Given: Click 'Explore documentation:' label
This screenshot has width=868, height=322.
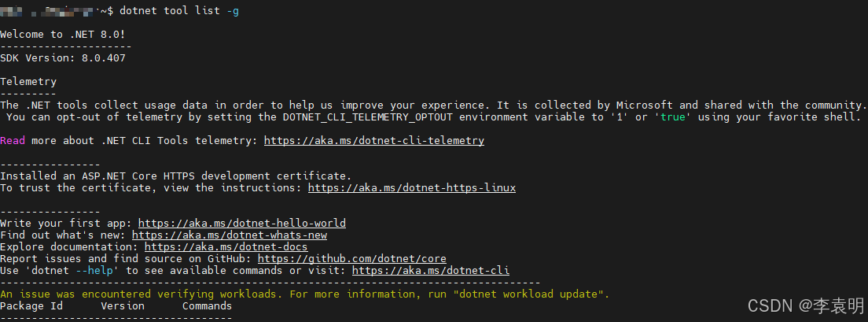Looking at the screenshot, I should point(69,247).
